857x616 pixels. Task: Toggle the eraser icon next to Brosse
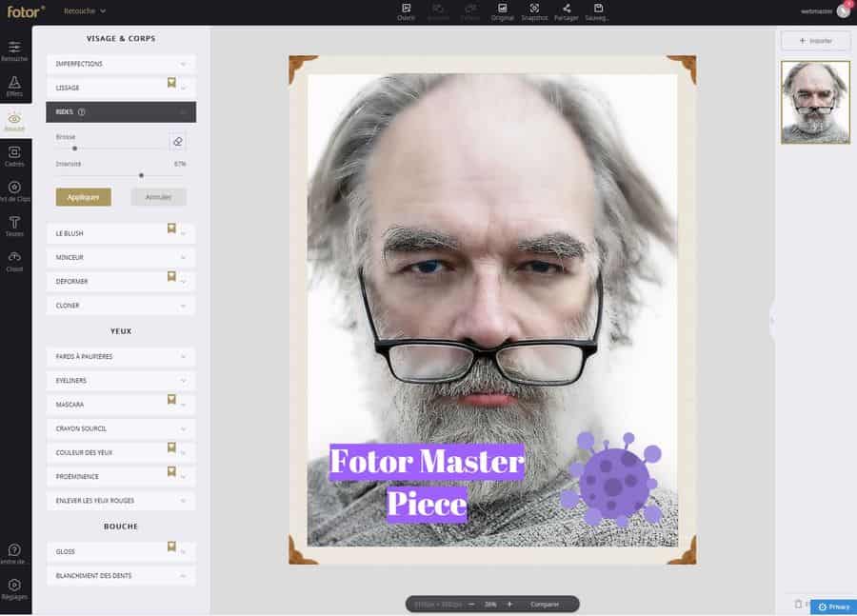(177, 142)
